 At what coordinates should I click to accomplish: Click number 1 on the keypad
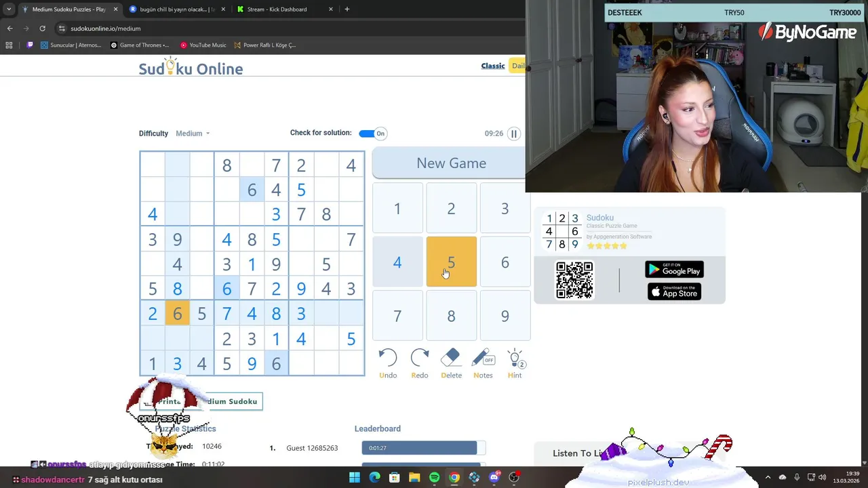pos(397,209)
